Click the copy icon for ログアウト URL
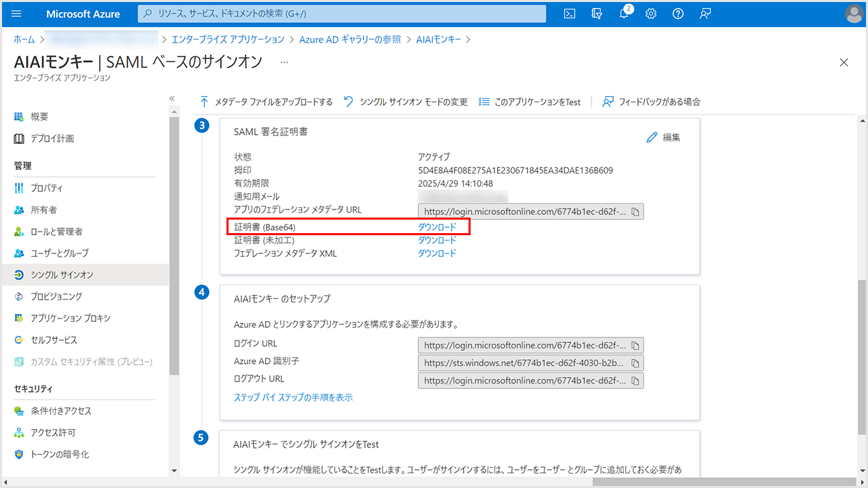 pos(635,380)
